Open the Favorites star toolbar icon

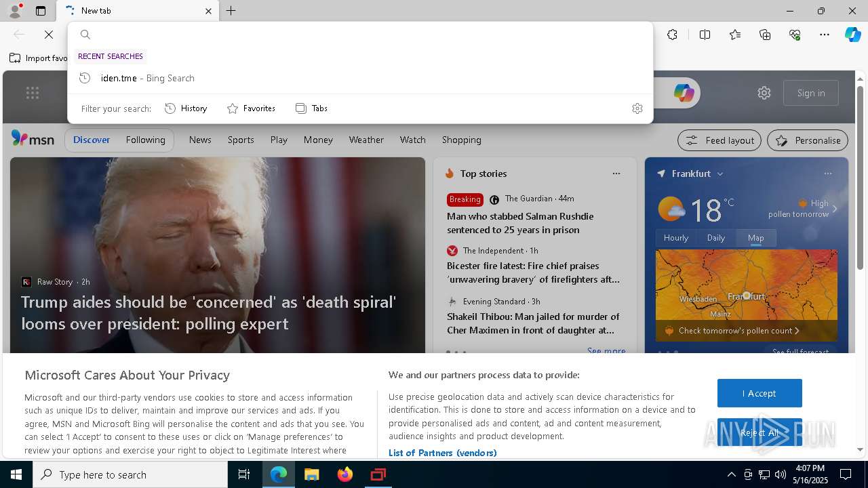coord(735,35)
